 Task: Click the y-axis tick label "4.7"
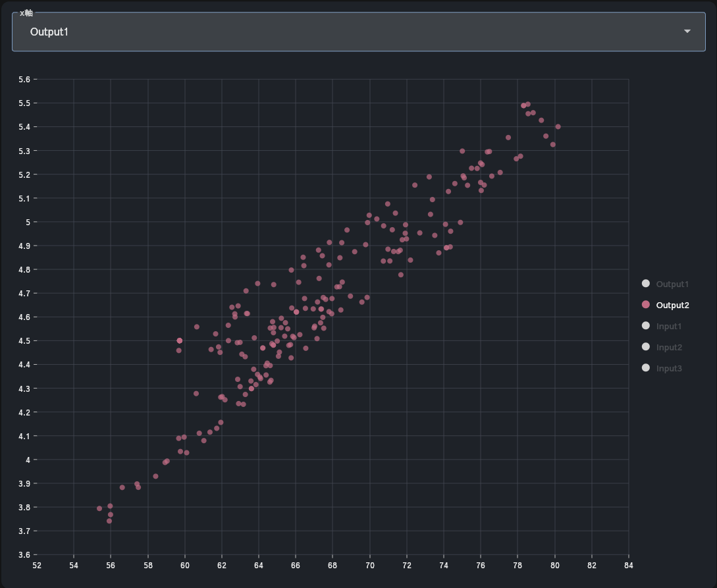coord(25,294)
